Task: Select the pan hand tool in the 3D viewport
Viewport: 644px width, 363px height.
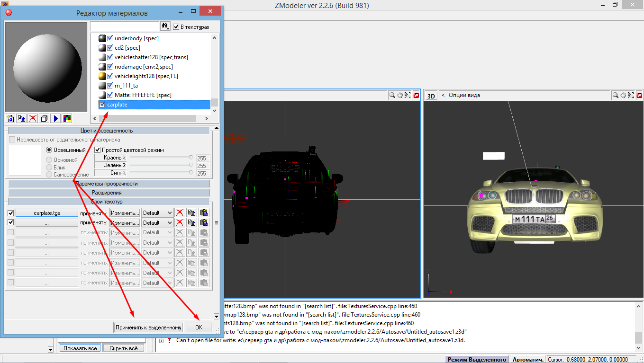Action: pyautogui.click(x=623, y=95)
